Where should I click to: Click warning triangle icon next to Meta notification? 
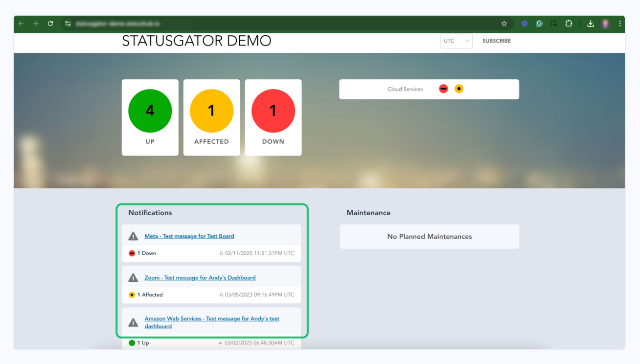(133, 236)
